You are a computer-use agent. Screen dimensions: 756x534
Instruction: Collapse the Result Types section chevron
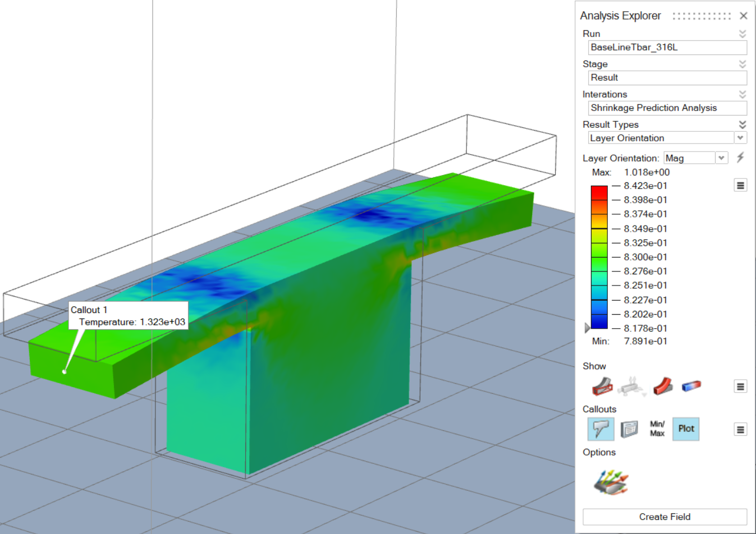click(x=742, y=125)
